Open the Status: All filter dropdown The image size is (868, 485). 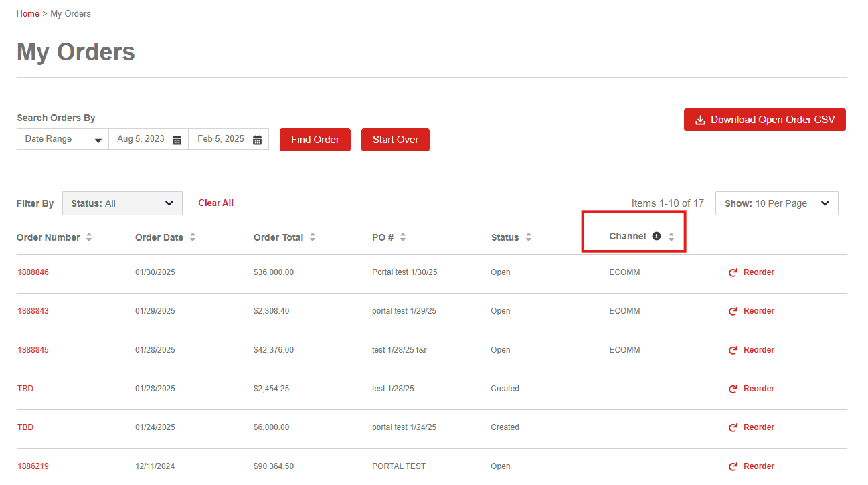[x=122, y=203]
